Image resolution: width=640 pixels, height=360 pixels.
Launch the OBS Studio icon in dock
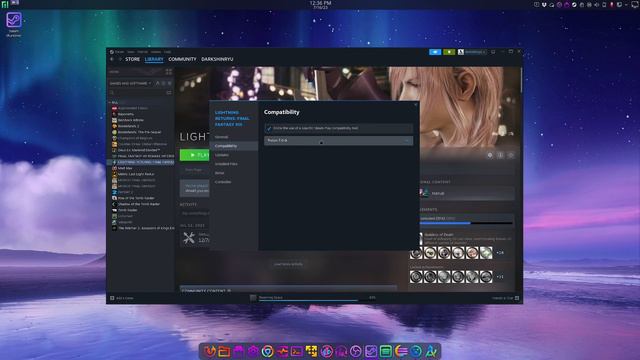click(x=356, y=351)
